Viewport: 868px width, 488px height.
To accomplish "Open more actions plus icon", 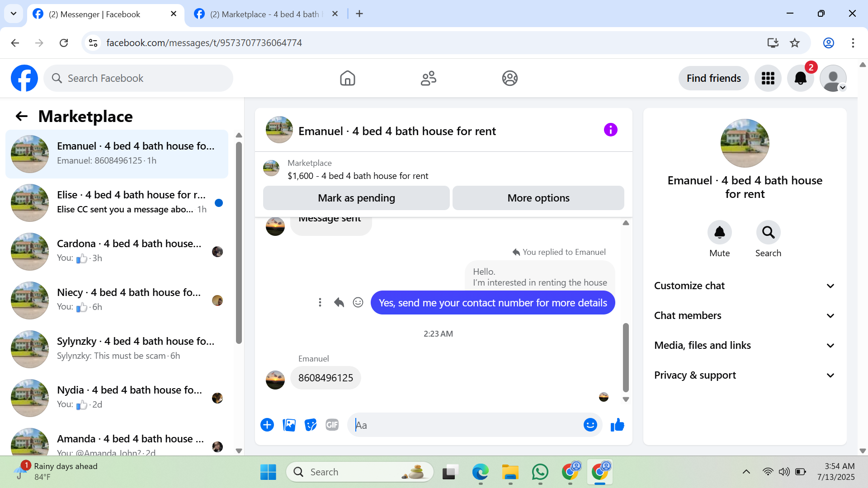I will [x=267, y=425].
